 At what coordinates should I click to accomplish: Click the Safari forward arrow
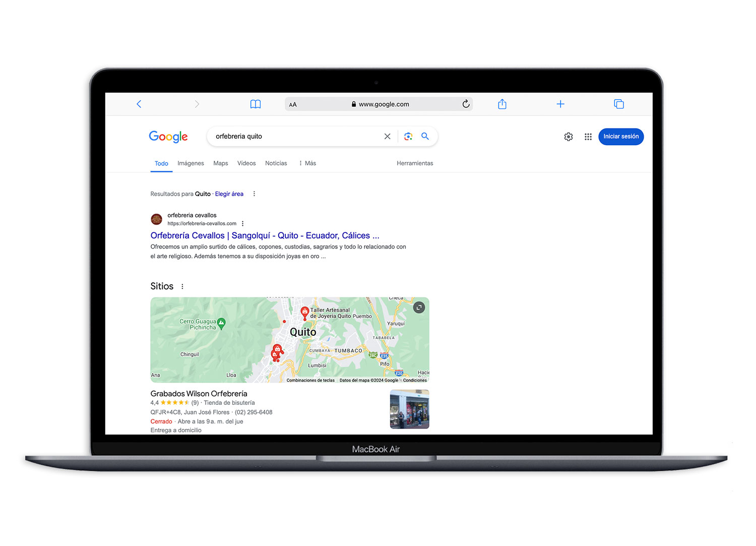197,104
